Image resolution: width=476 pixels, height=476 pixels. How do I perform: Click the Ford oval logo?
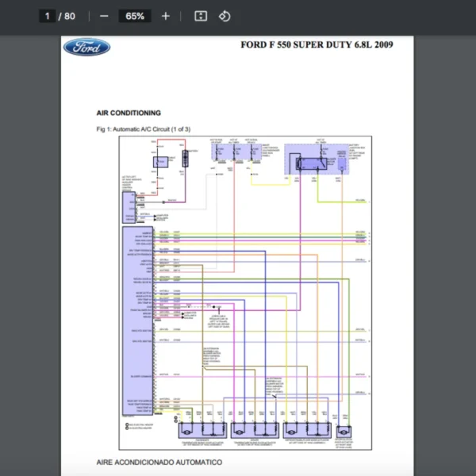point(86,47)
